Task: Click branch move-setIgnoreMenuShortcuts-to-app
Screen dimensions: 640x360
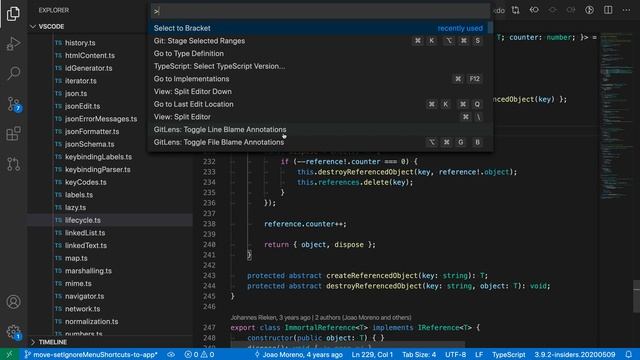Action: [x=91, y=354]
